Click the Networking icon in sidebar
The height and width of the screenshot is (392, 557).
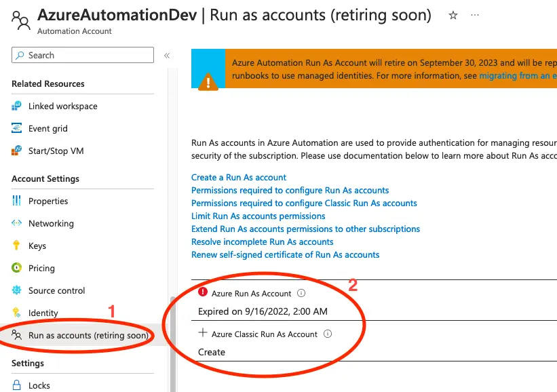(17, 224)
